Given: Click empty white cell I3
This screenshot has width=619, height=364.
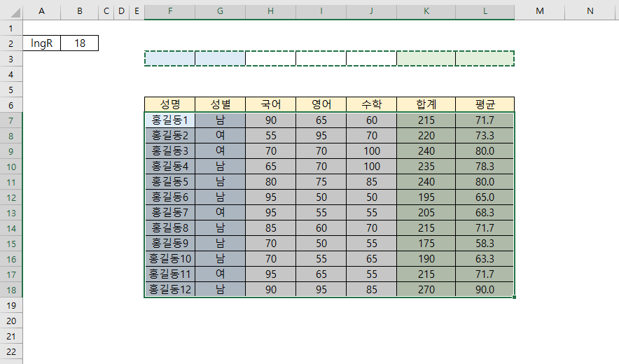Looking at the screenshot, I should tap(321, 58).
